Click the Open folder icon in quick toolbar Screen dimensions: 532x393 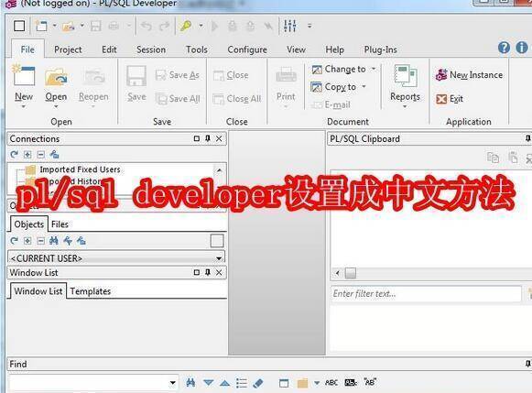tap(68, 27)
